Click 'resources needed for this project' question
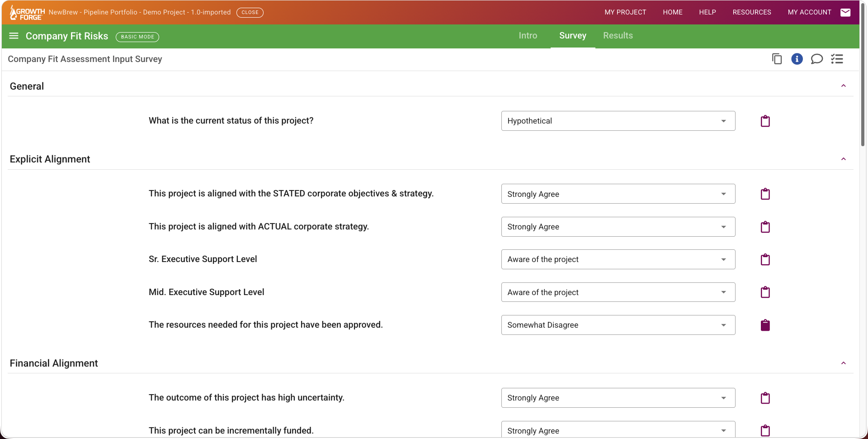Image resolution: width=868 pixels, height=439 pixels. tap(266, 325)
